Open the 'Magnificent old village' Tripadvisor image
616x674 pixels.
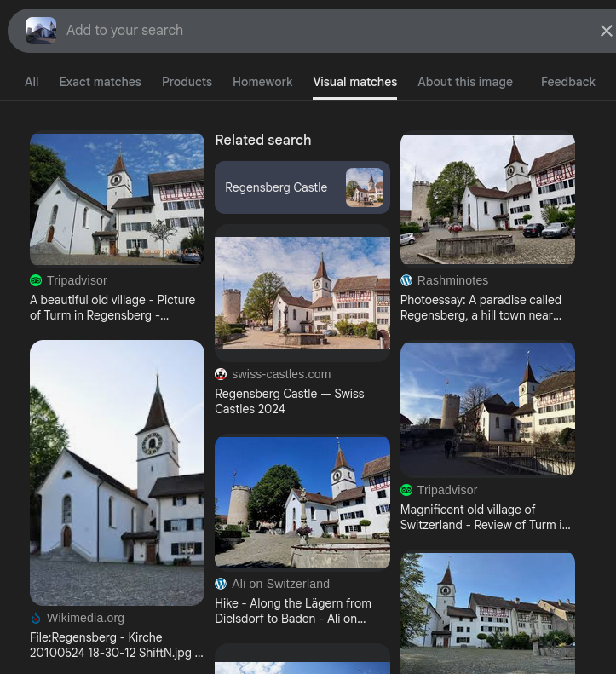tap(487, 409)
